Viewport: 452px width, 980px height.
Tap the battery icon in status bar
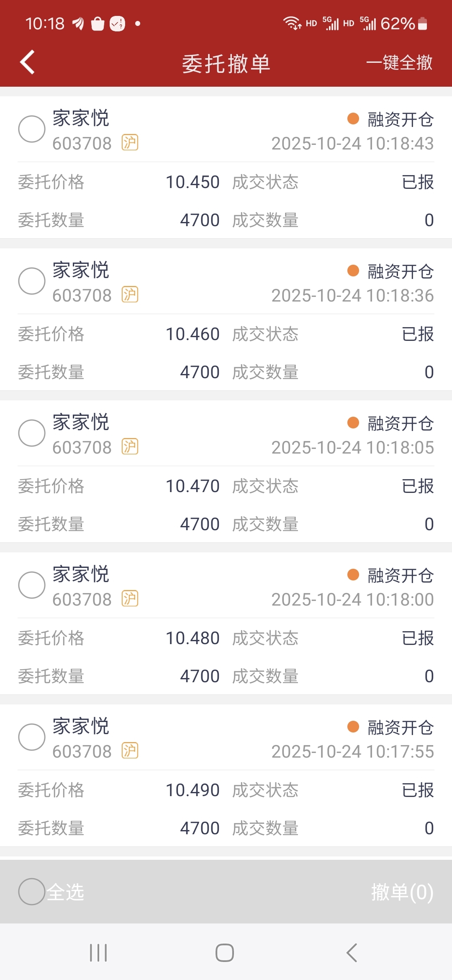(x=423, y=23)
